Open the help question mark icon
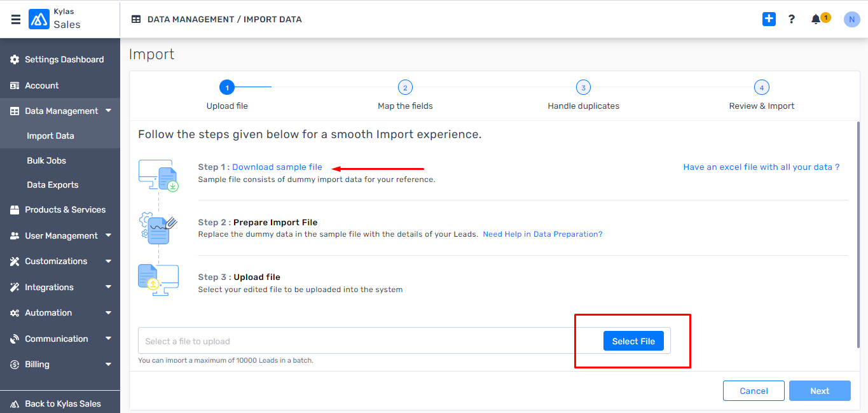Viewport: 868px width, 413px height. pos(791,19)
